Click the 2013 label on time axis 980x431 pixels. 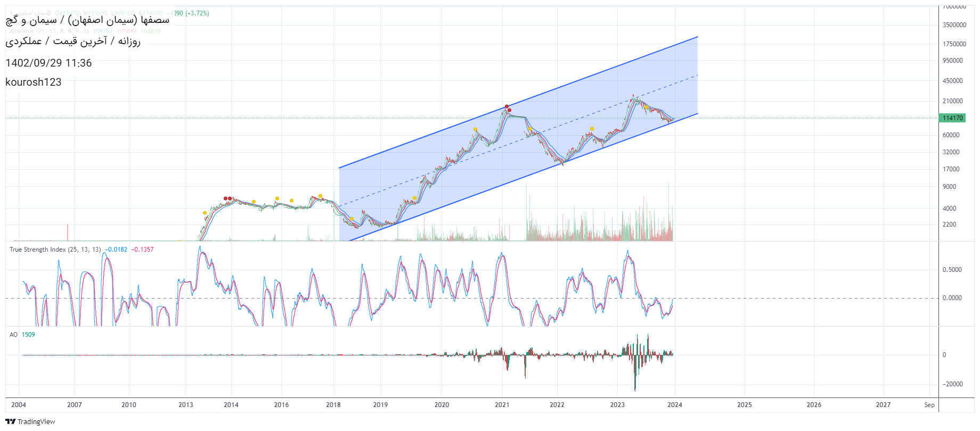[186, 405]
